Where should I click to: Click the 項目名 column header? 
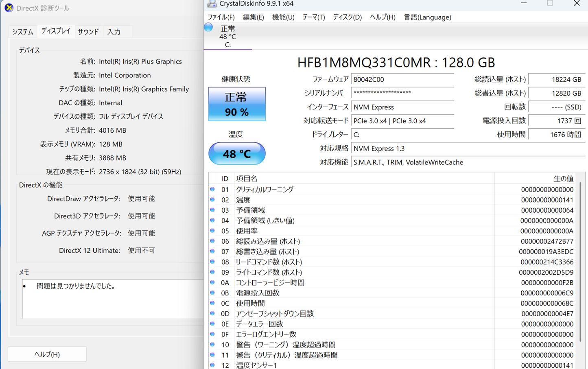pyautogui.click(x=364, y=179)
